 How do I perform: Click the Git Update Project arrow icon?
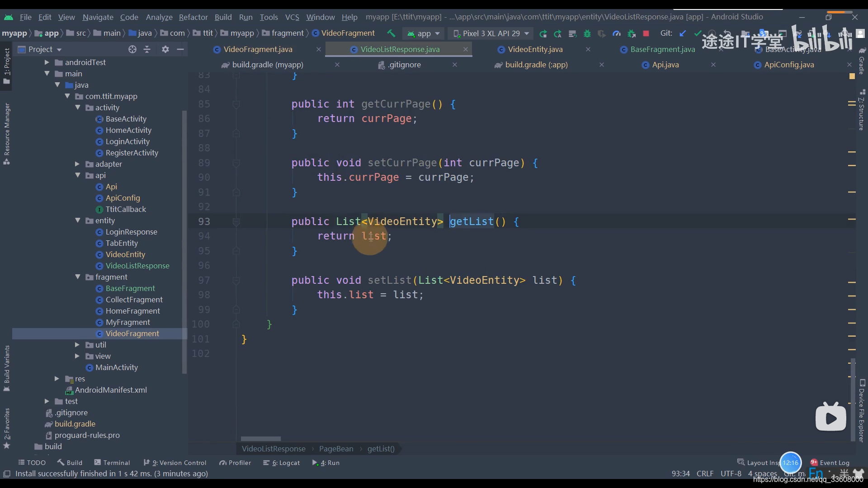click(x=683, y=33)
